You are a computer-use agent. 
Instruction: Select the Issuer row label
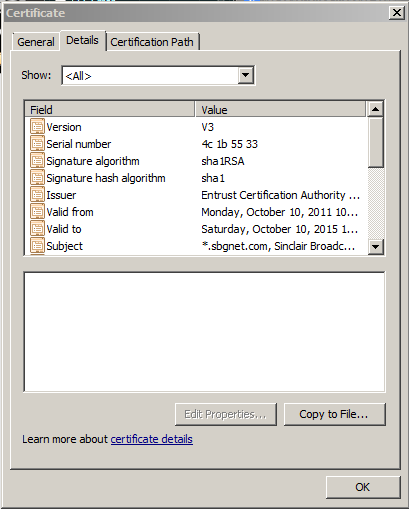tap(61, 195)
